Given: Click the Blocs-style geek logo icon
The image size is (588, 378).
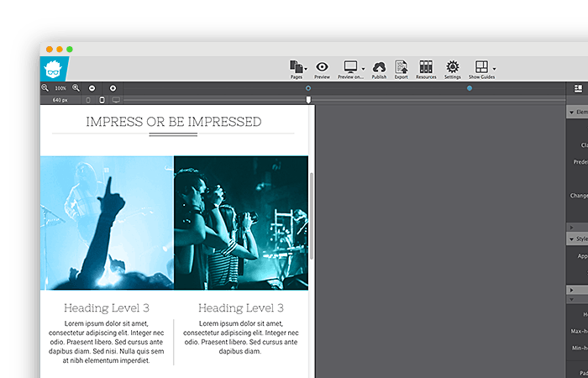Looking at the screenshot, I should coord(53,69).
